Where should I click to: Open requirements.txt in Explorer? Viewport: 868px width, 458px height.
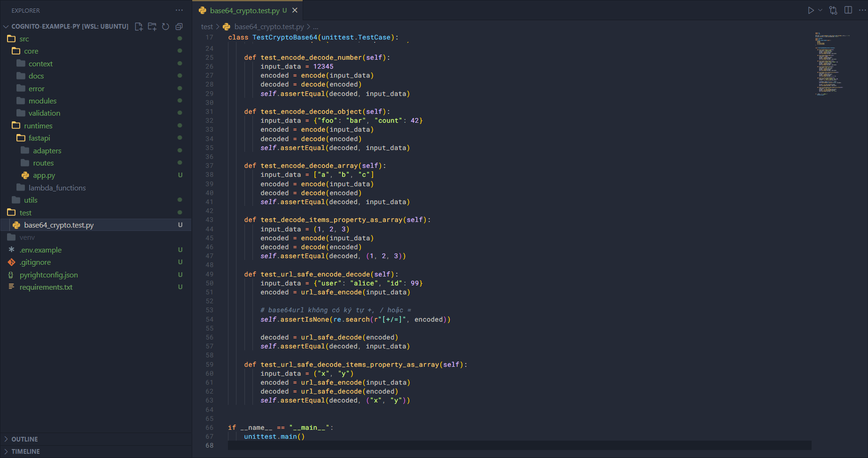(x=46, y=287)
